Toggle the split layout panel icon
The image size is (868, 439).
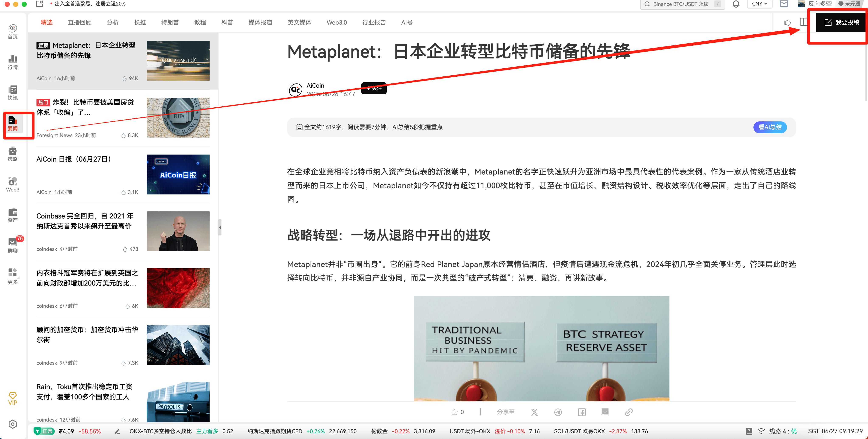click(804, 22)
